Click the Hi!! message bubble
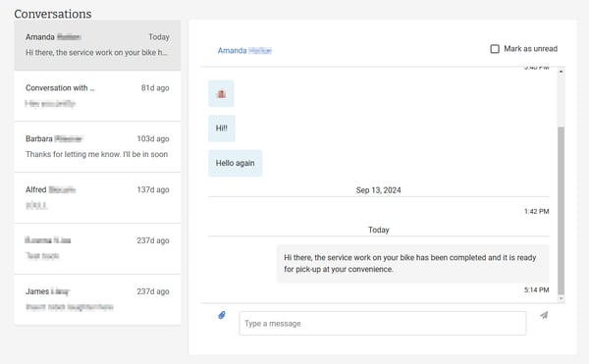This screenshot has height=364, width=589. tap(222, 129)
